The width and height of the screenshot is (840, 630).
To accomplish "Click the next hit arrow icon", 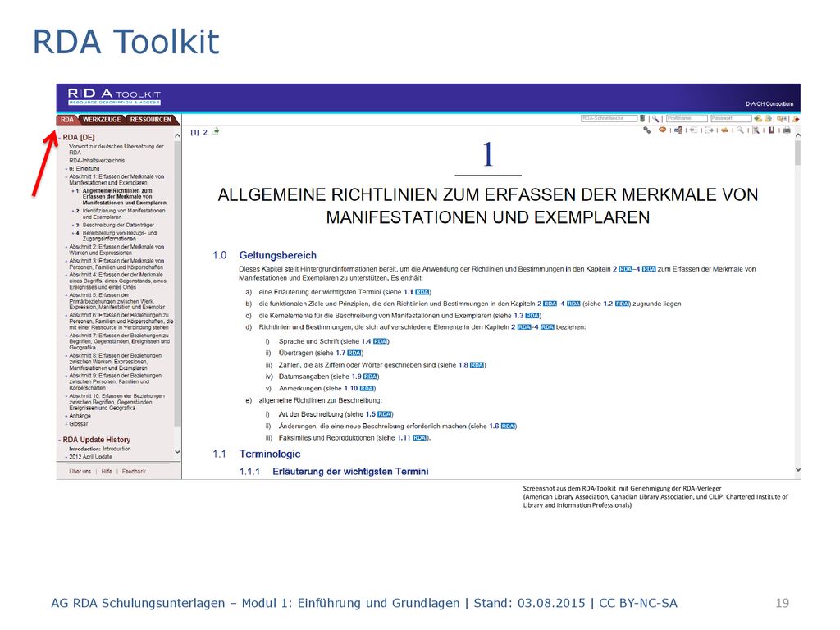I will (x=710, y=130).
